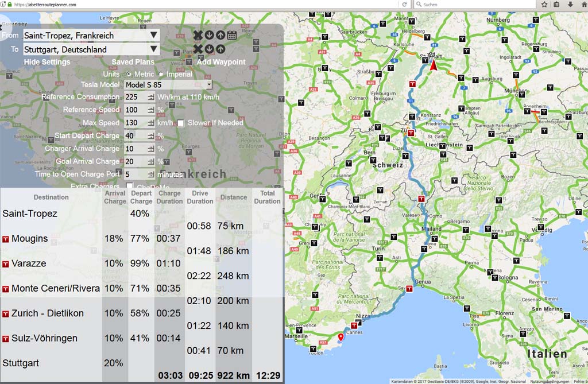The height and width of the screenshot is (384, 588).
Task: Click the Varazze supercharger marker on map
Action: point(409,289)
